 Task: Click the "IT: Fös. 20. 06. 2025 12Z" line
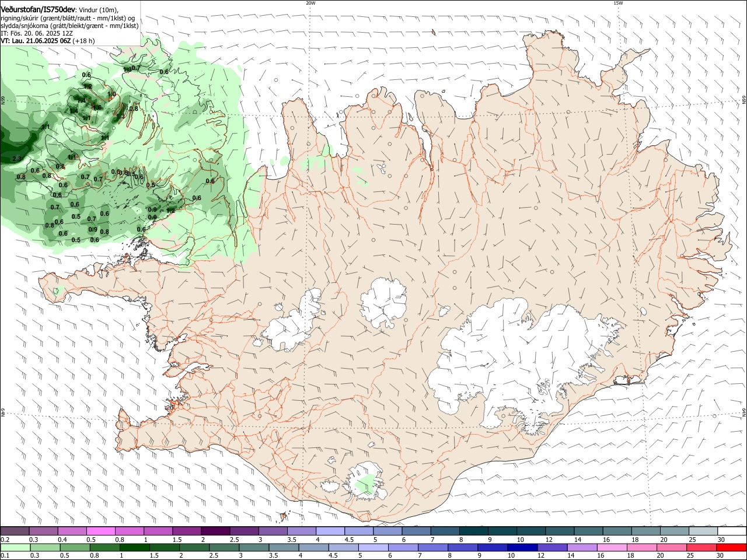[37, 33]
